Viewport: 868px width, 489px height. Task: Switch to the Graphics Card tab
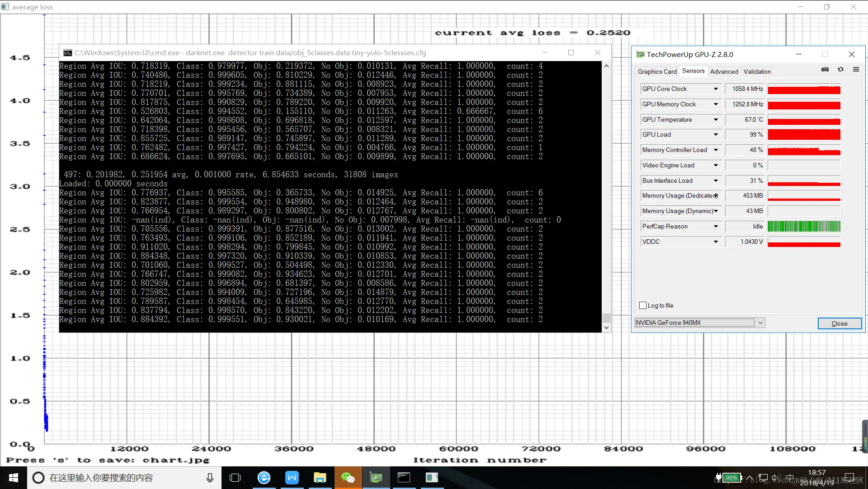point(657,71)
